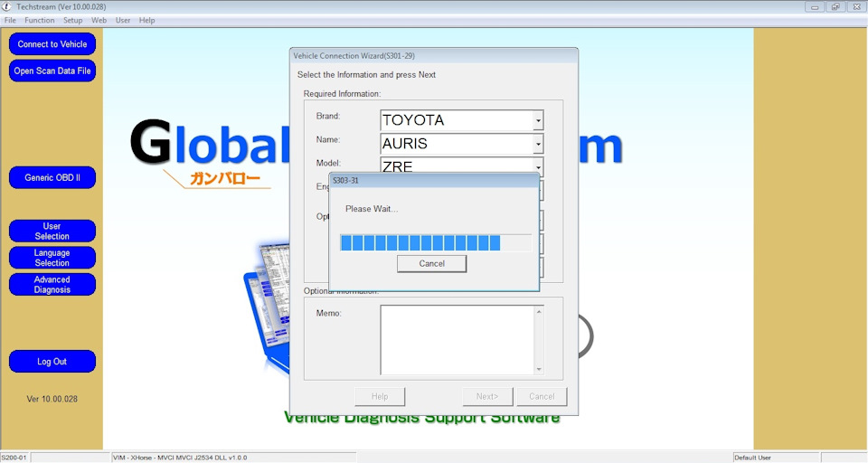Screen dimensions: 868x463
Task: Click the VIM XHorse MVCI status text
Action: (x=179, y=458)
